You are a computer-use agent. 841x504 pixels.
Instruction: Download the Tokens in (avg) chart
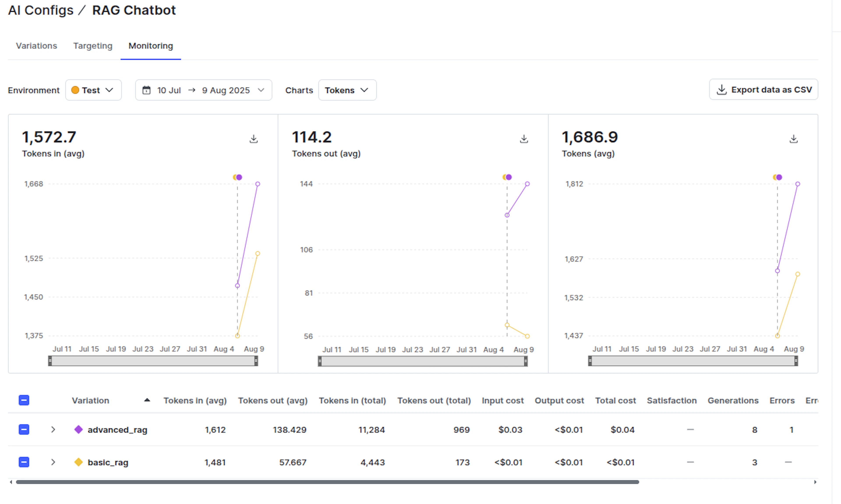[x=253, y=139]
